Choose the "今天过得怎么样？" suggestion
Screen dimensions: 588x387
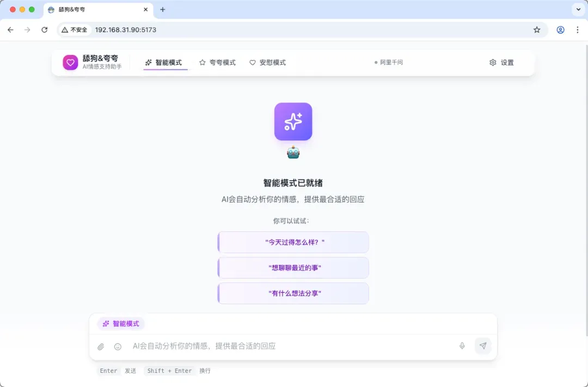[x=293, y=242]
